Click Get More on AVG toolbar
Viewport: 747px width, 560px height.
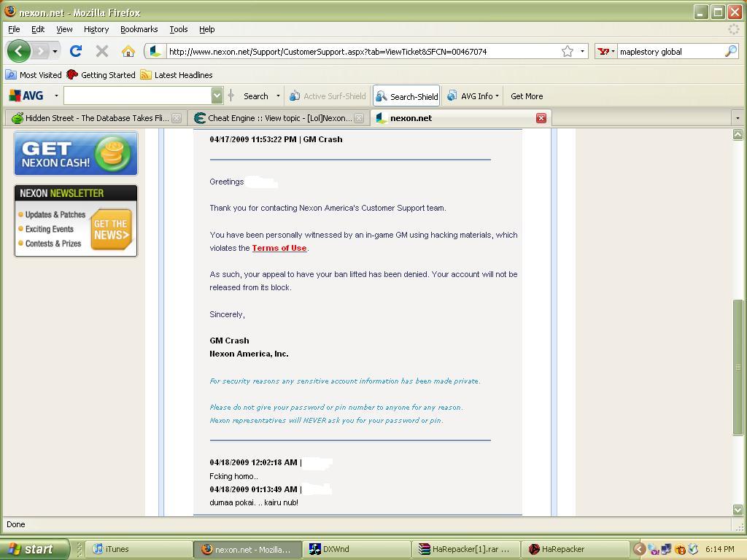point(527,96)
